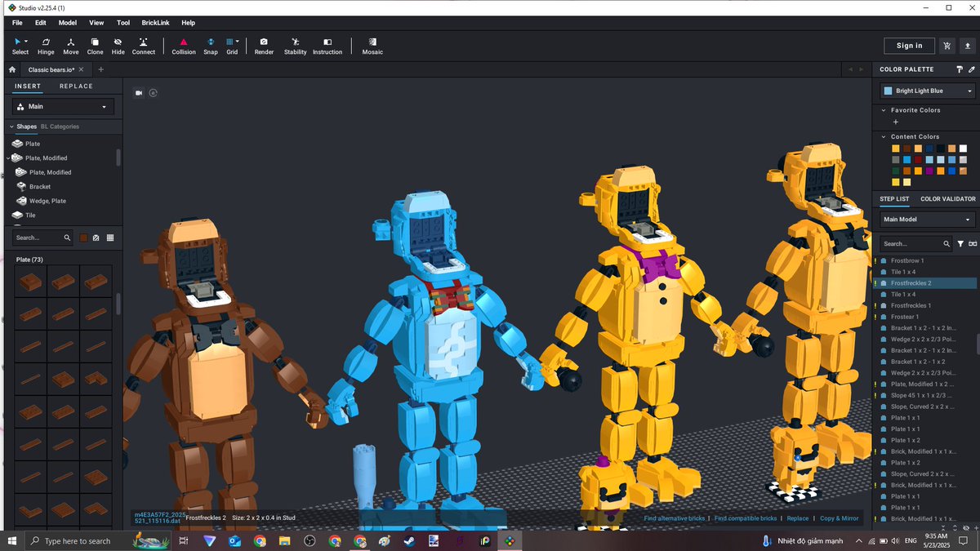The width and height of the screenshot is (980, 551).
Task: Toggle Snap mode
Action: (211, 46)
